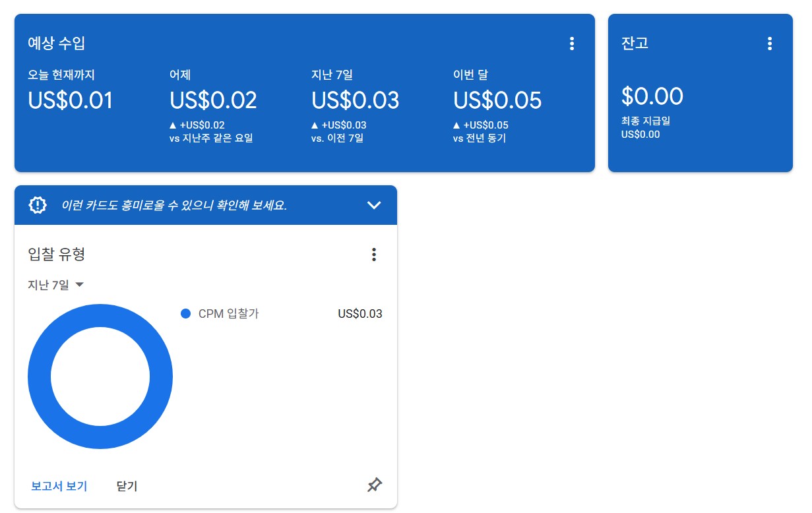The width and height of the screenshot is (812, 513).
Task: Click the 예상 수입 card title
Action: click(56, 44)
